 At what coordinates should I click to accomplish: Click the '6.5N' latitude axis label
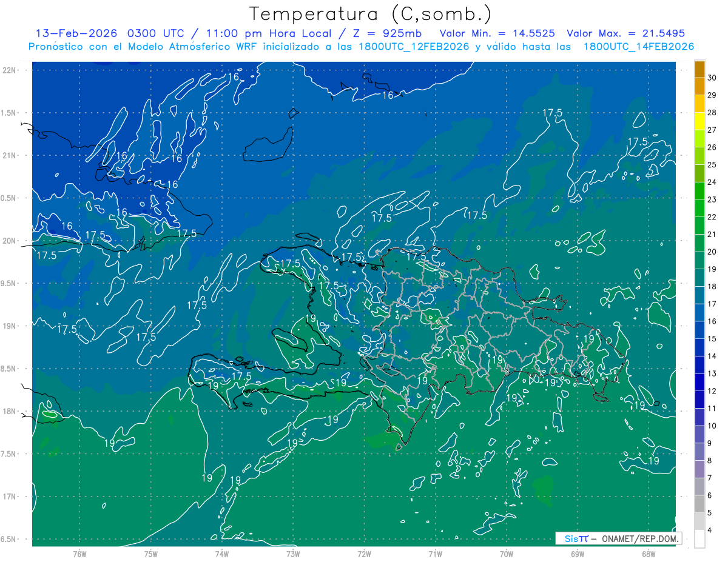[x=9, y=540]
